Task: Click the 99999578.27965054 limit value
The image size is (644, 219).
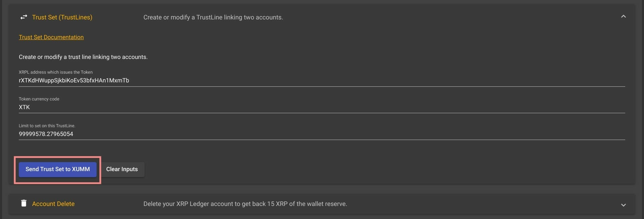Action: (x=46, y=134)
